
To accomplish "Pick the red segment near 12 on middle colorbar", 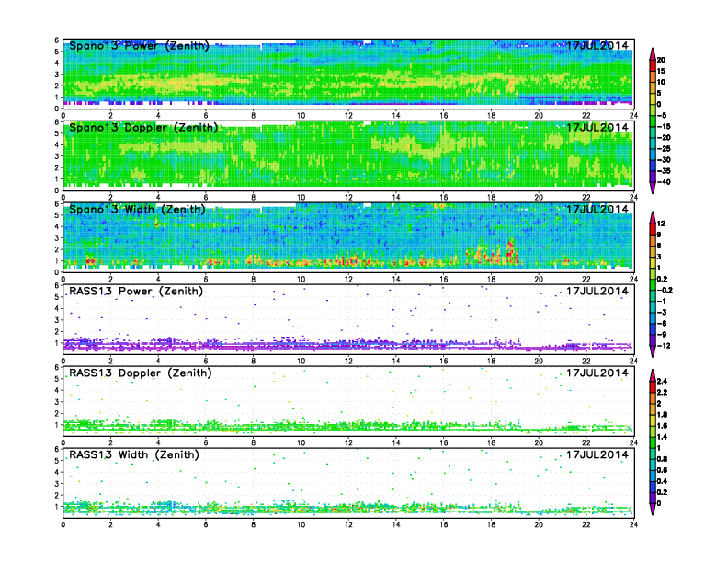I will point(653,229).
